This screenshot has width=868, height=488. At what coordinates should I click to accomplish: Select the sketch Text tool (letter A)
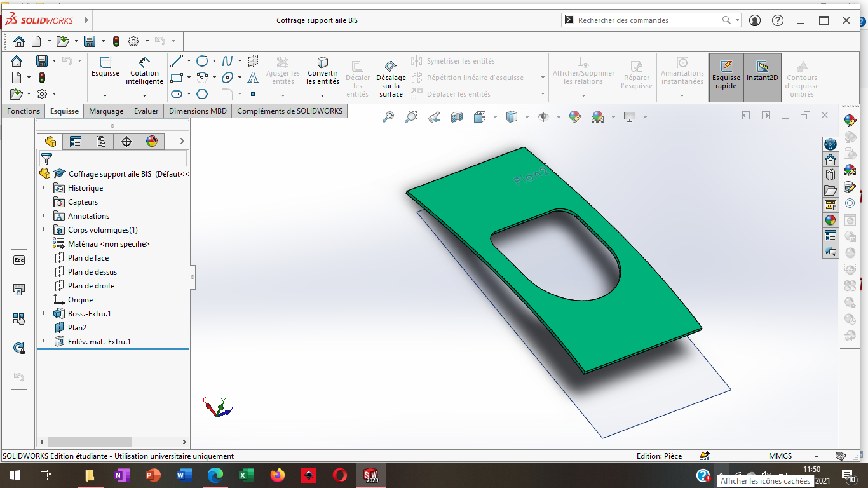(253, 78)
